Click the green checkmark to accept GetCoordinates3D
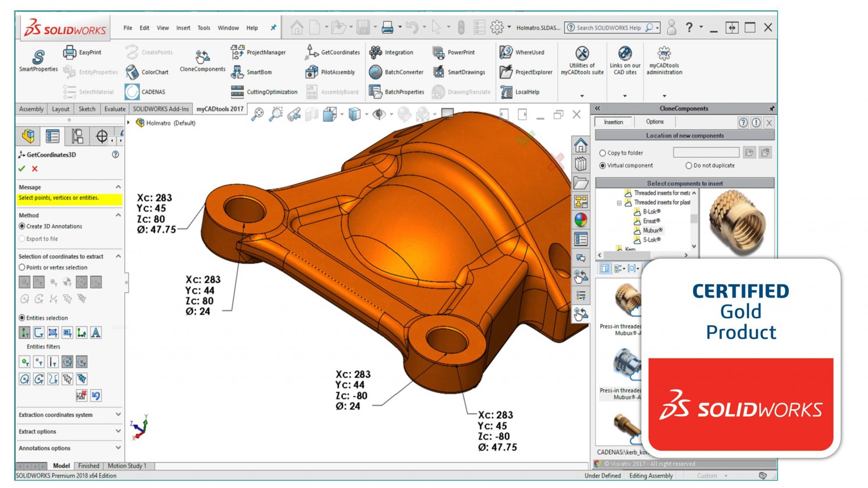 tap(22, 169)
